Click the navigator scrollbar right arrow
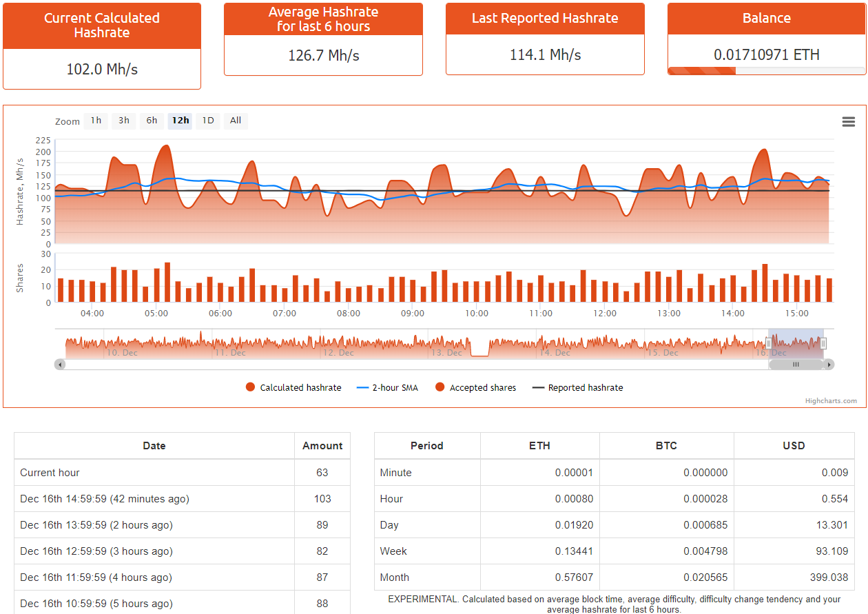The width and height of the screenshot is (868, 614). point(829,365)
